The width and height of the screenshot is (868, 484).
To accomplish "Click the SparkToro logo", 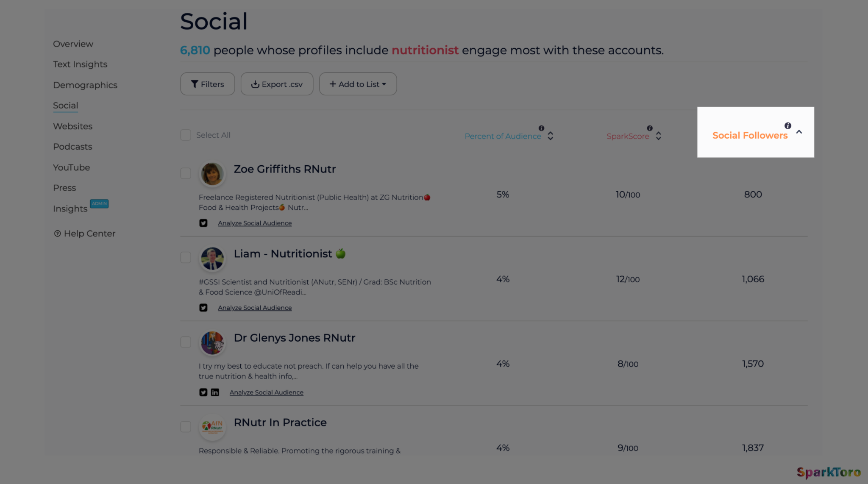I will tap(829, 472).
